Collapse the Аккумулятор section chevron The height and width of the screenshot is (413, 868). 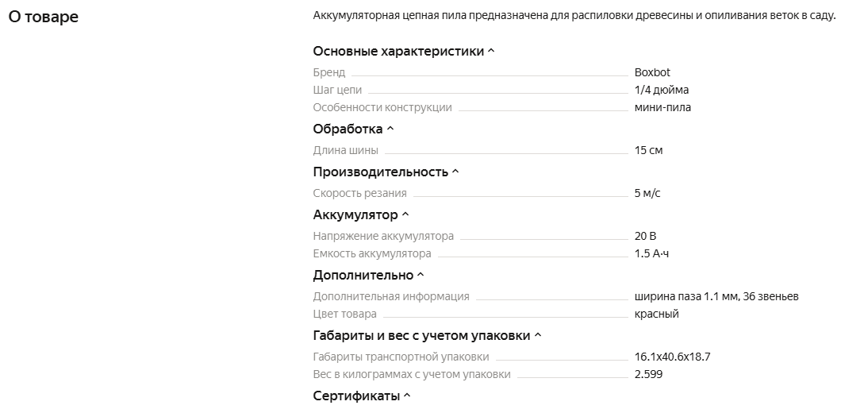coord(405,214)
